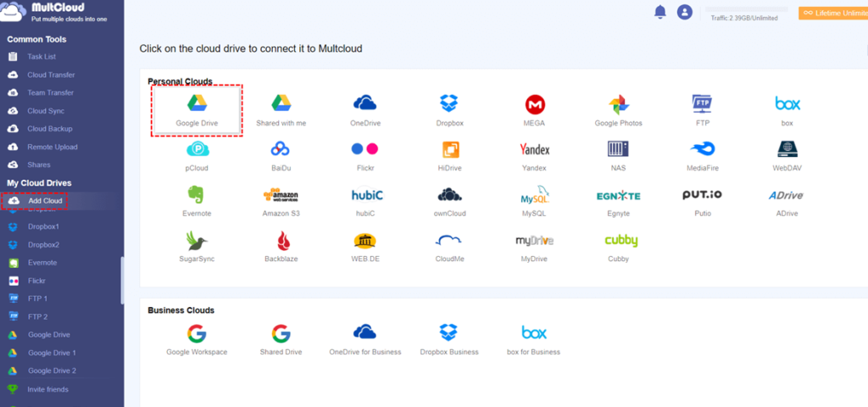Viewport: 868px width, 407px height.
Task: Open the user account avatar menu
Action: click(685, 12)
